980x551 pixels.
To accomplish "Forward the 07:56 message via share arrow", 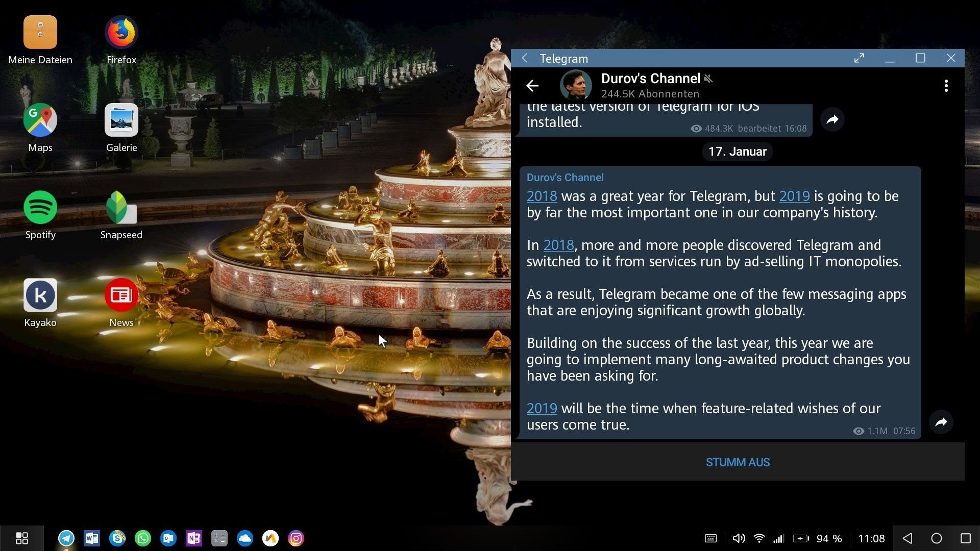I will click(941, 422).
